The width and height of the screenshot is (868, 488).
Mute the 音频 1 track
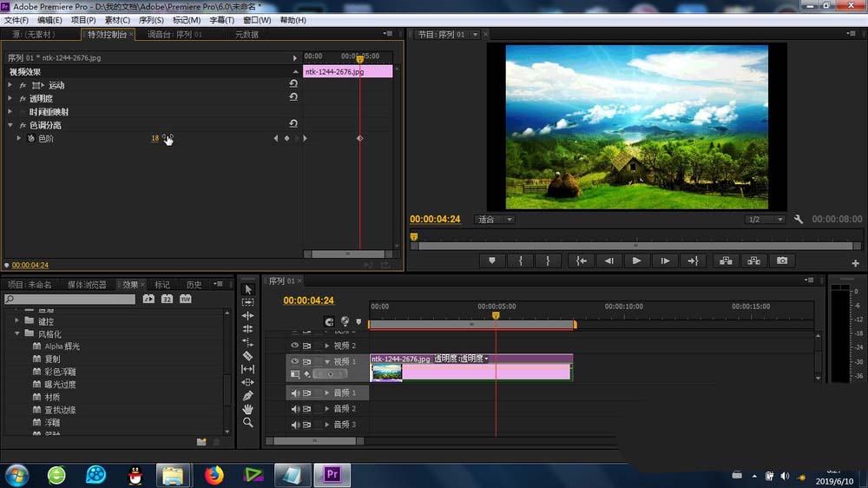click(x=294, y=392)
